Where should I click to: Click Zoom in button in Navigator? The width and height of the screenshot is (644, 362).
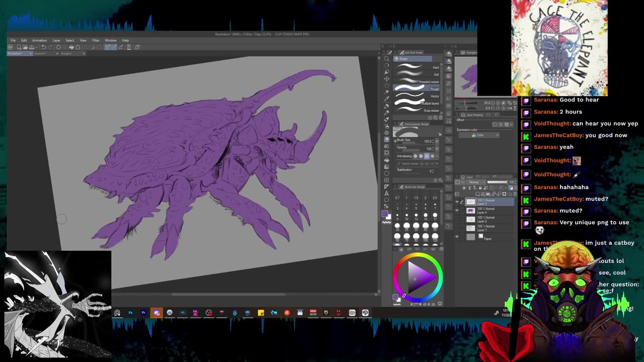click(x=498, y=103)
